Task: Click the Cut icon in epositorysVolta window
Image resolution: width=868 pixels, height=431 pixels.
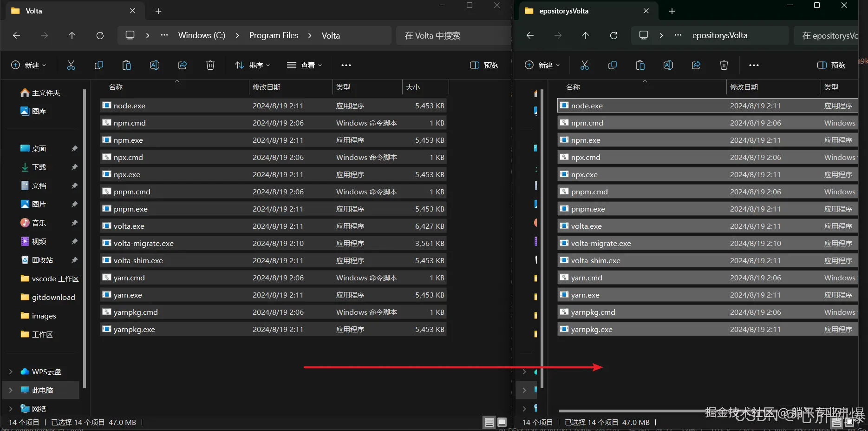Action: (x=585, y=65)
